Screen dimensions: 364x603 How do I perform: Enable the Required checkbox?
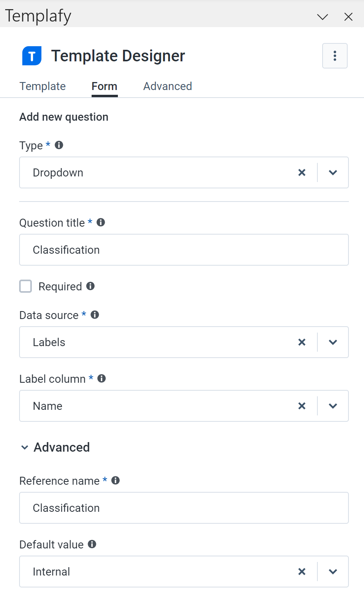(25, 286)
